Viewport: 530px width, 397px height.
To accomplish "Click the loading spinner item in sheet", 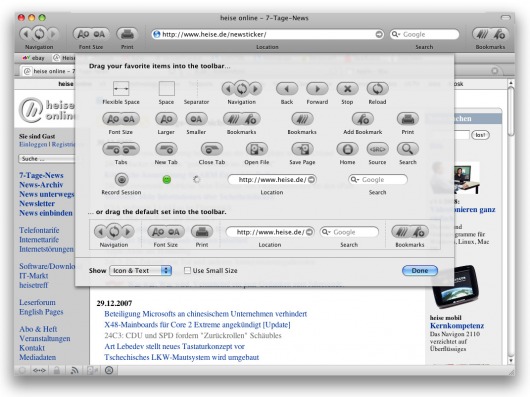I will (x=196, y=179).
